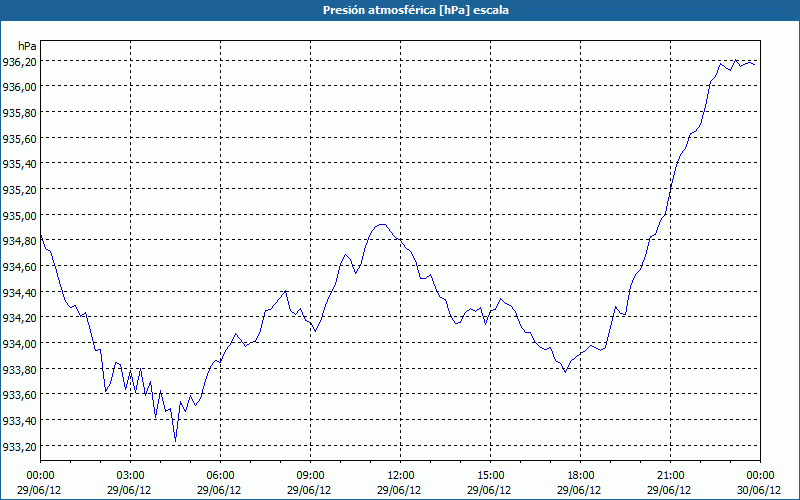
Task: Click the 'Presión atmosférica [hPa] escala' title
Action: tap(415, 10)
